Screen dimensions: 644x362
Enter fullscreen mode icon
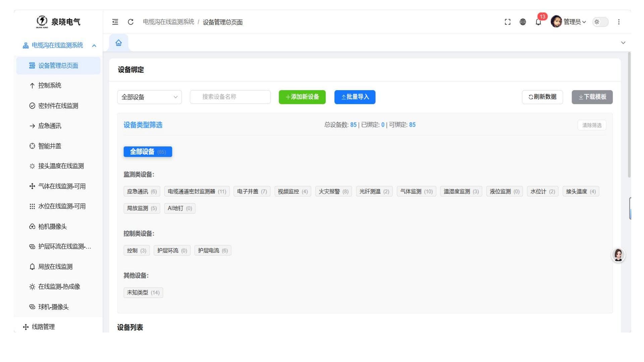pyautogui.click(x=507, y=22)
